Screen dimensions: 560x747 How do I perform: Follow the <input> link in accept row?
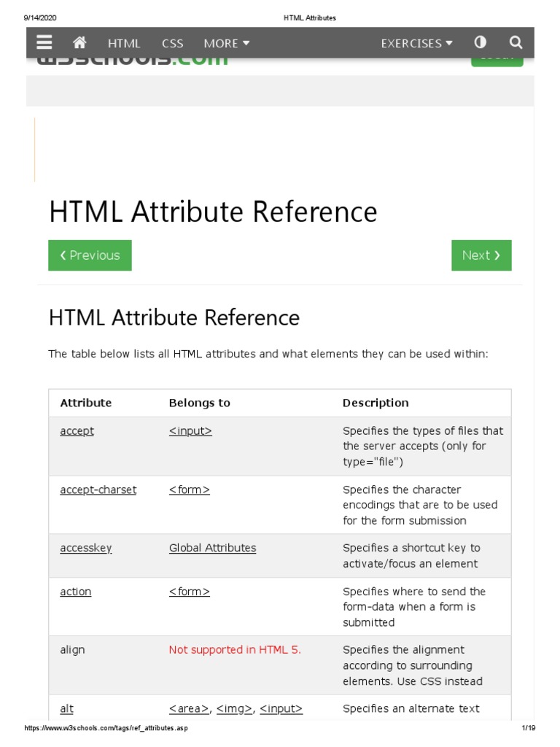coord(190,431)
